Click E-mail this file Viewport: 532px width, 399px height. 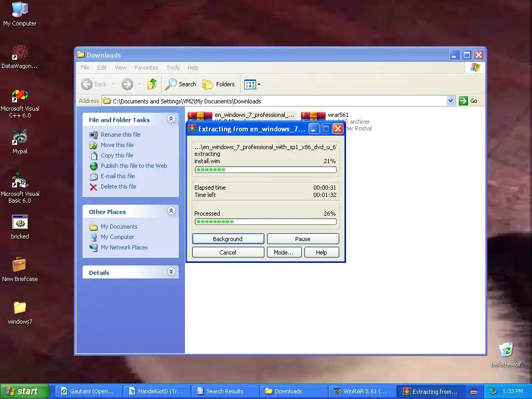click(x=112, y=176)
